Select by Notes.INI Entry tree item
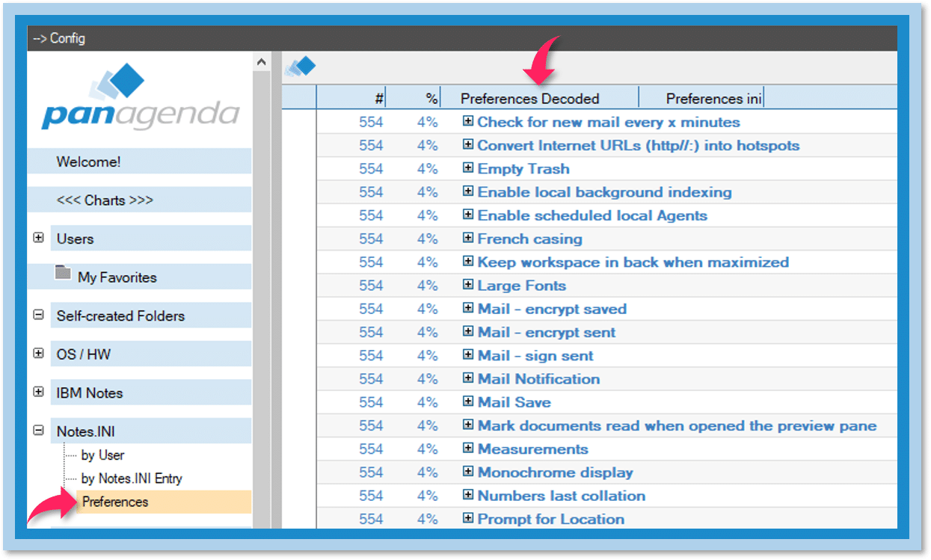The width and height of the screenshot is (931, 560). [132, 479]
